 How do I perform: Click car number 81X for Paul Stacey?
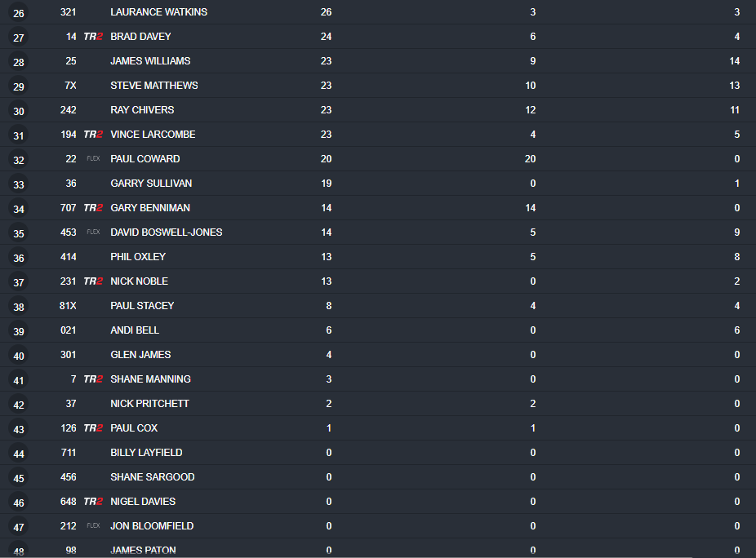(68, 306)
